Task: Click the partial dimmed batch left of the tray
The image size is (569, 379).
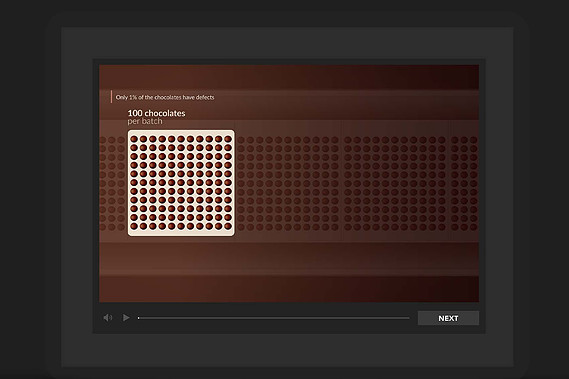Action: (x=112, y=183)
